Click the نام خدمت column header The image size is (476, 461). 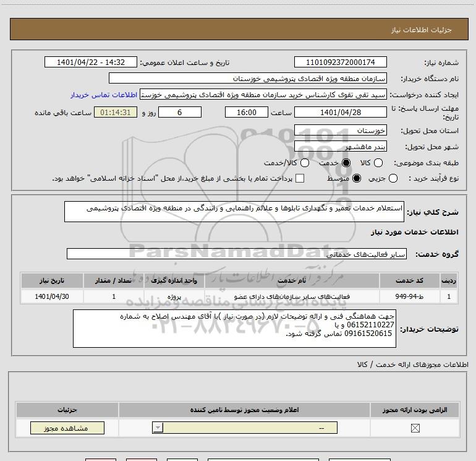point(292,280)
